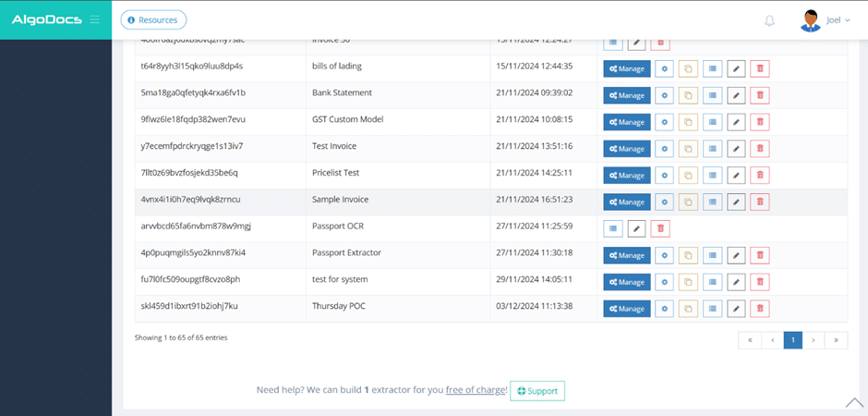Click pencil icon for Passport OCR row
This screenshot has height=416, width=868.
[636, 228]
